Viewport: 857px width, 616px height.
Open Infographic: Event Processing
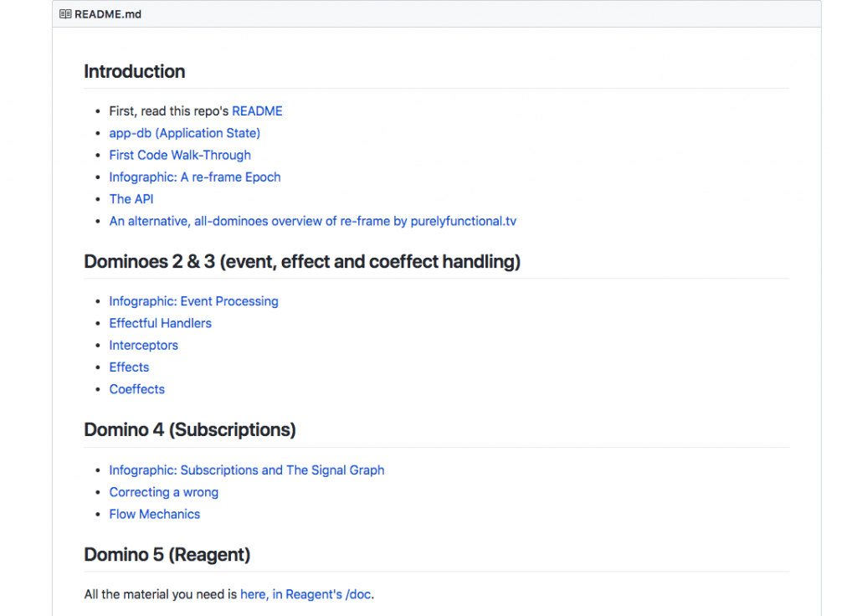tap(193, 300)
